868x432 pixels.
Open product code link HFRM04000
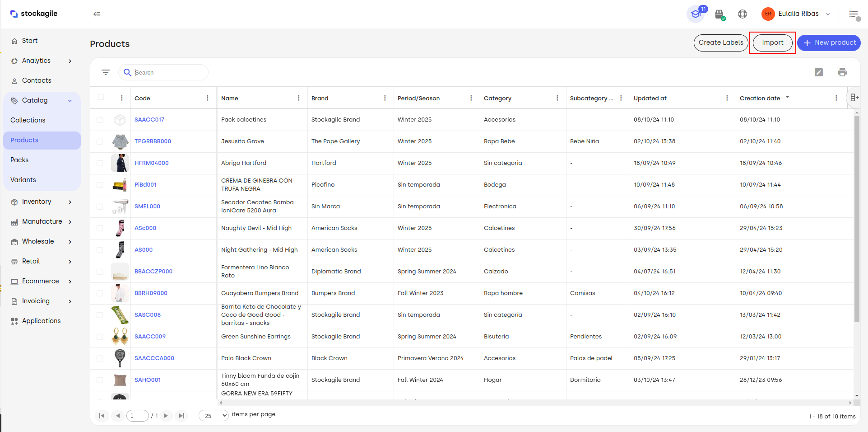(152, 163)
